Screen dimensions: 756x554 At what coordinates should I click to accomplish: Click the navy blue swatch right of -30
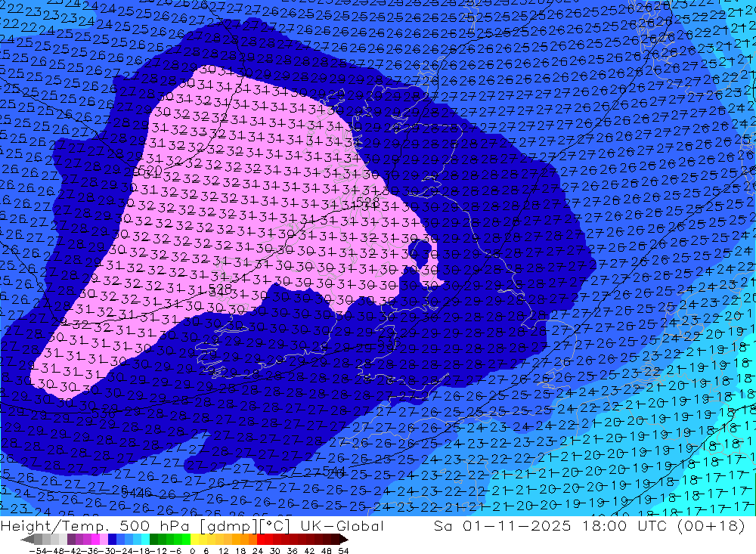coord(112,540)
